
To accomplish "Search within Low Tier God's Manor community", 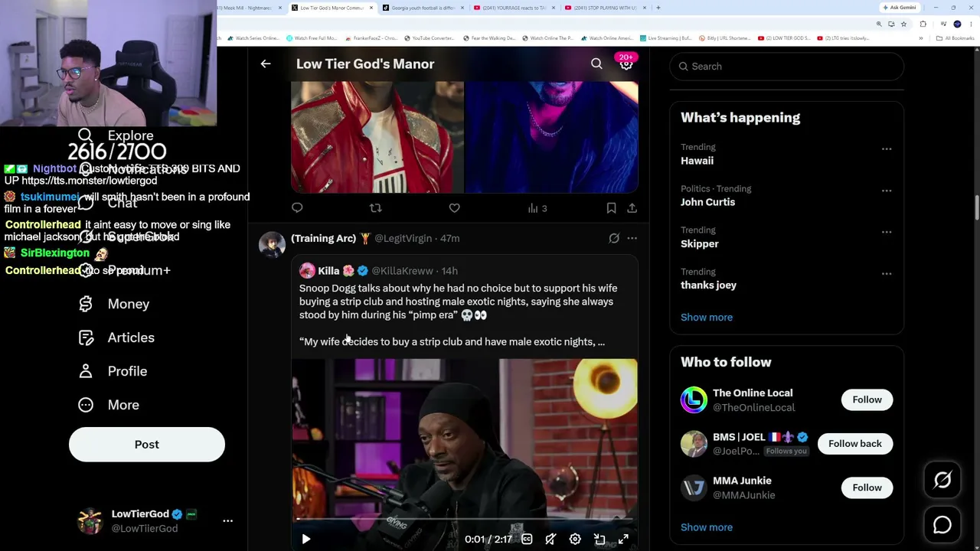I will (596, 64).
